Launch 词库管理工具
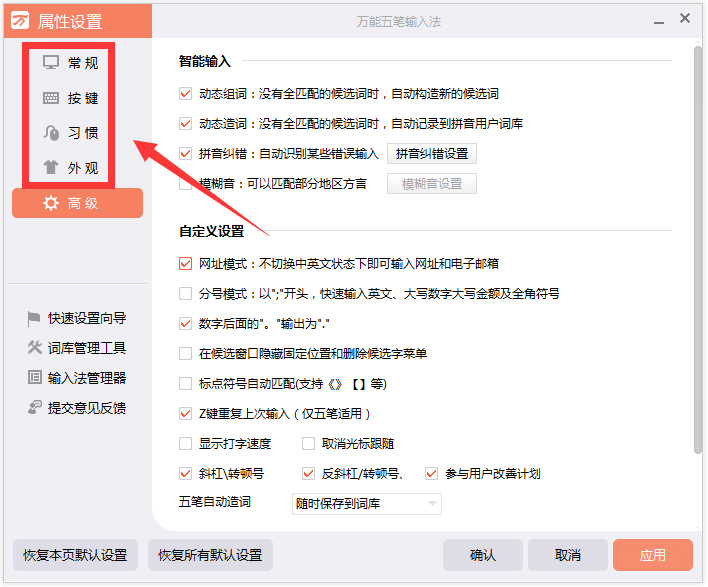708x587 pixels. click(77, 348)
